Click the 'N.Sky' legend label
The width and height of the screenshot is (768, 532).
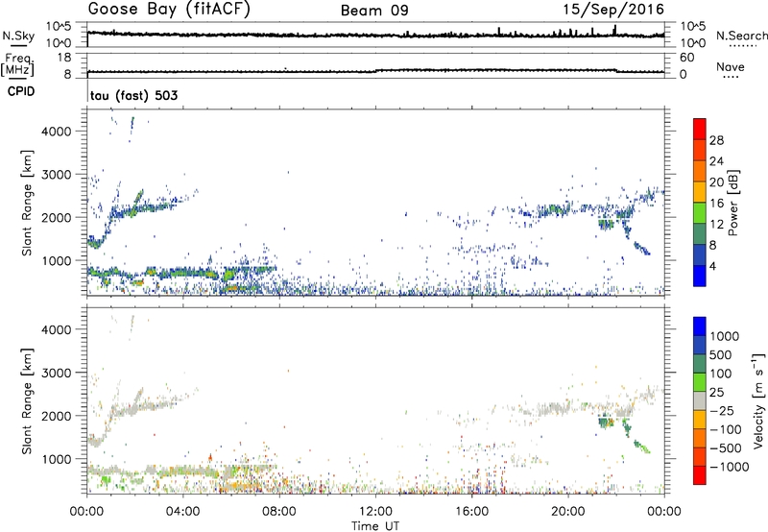[x=18, y=36]
